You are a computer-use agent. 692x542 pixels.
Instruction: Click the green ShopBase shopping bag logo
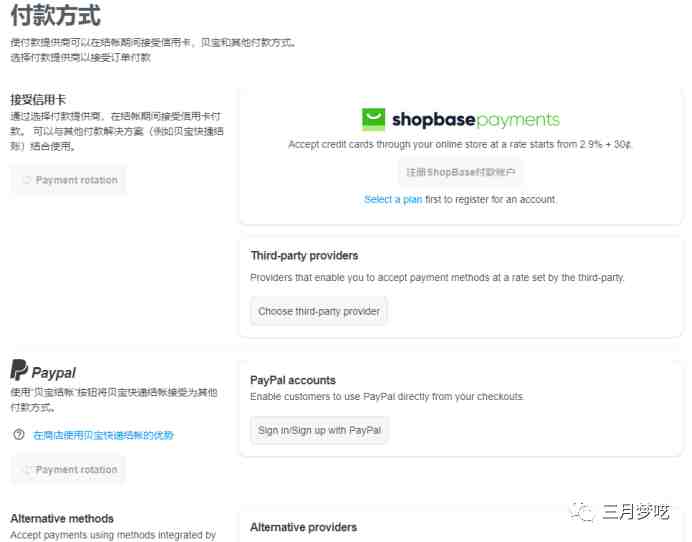coord(373,119)
